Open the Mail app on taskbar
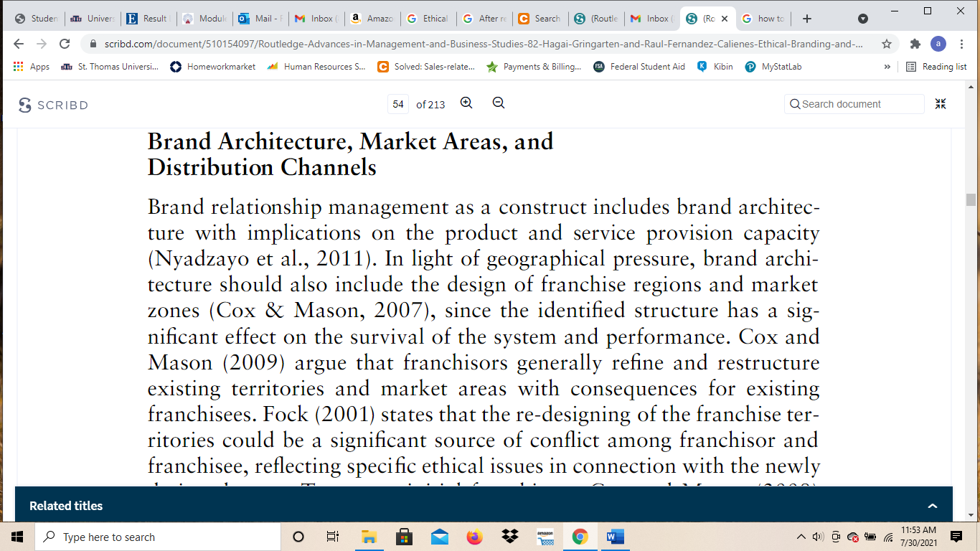The width and height of the screenshot is (980, 551). [439, 537]
